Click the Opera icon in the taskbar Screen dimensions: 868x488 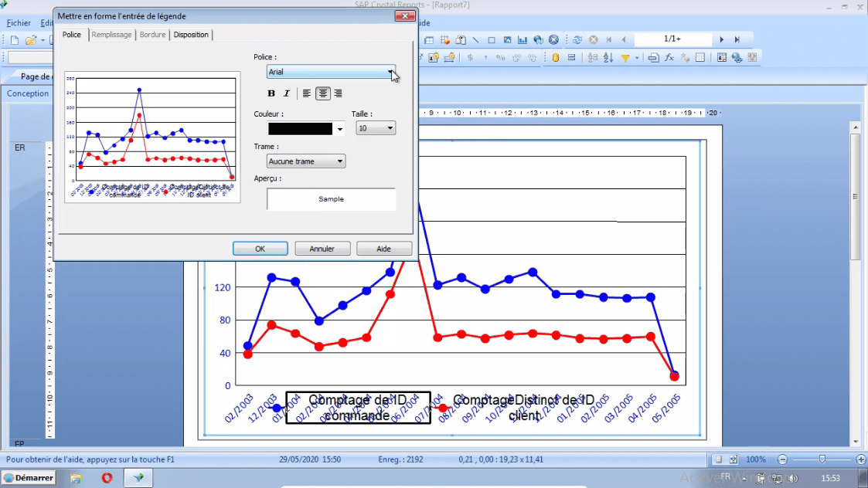click(107, 478)
